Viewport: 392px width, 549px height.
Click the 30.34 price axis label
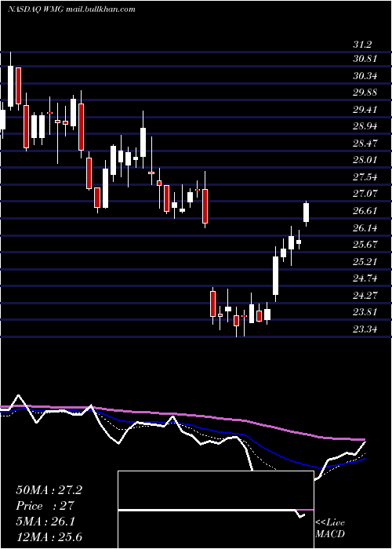click(x=365, y=75)
